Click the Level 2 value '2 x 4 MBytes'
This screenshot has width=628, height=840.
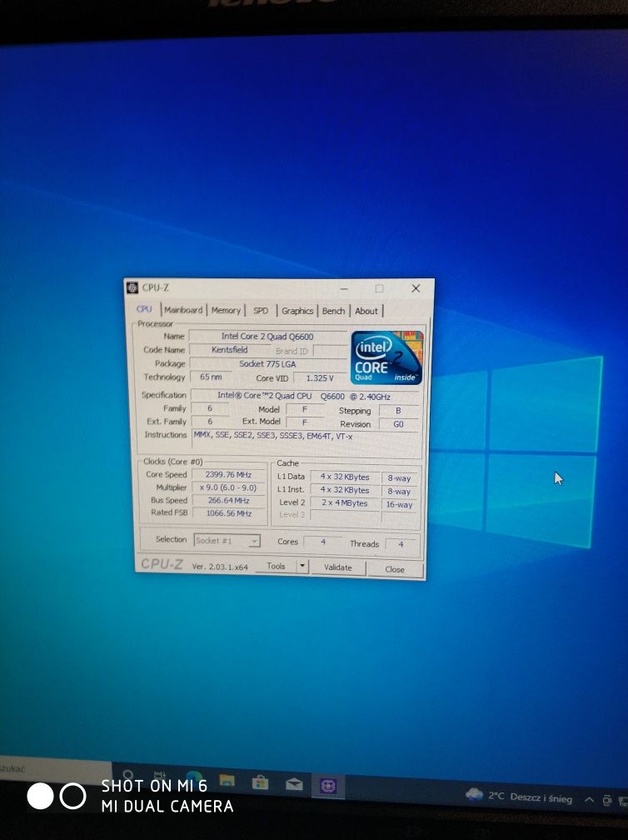(x=345, y=503)
